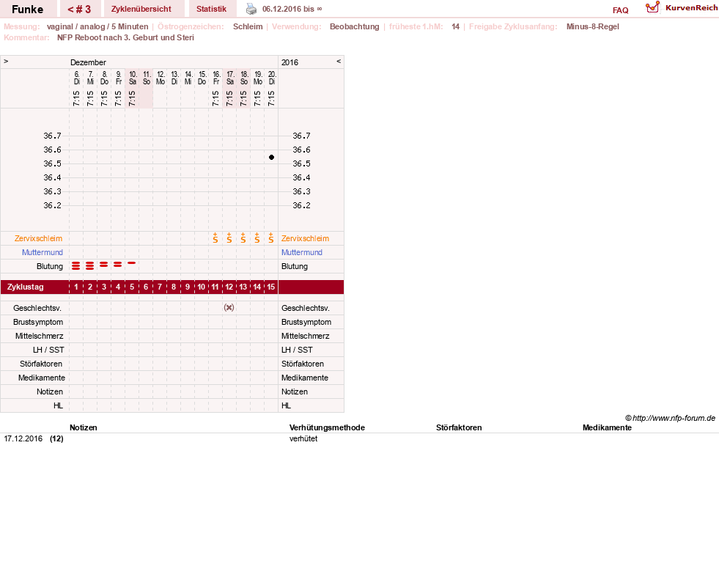Open the Zyklenübersicht tab

[141, 9]
